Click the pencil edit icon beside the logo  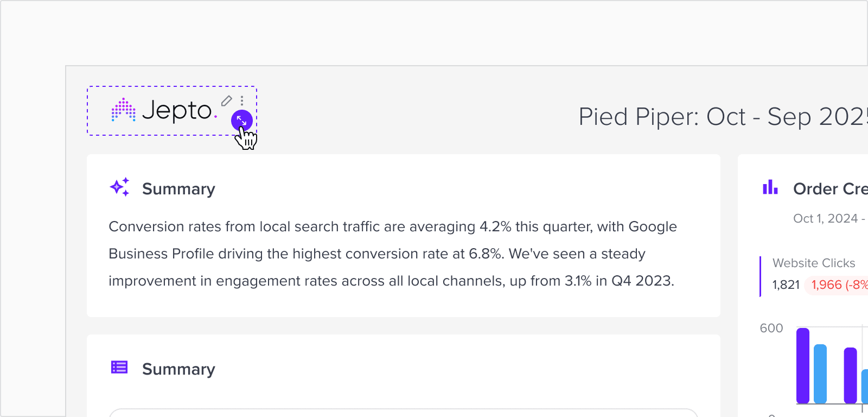(x=227, y=100)
